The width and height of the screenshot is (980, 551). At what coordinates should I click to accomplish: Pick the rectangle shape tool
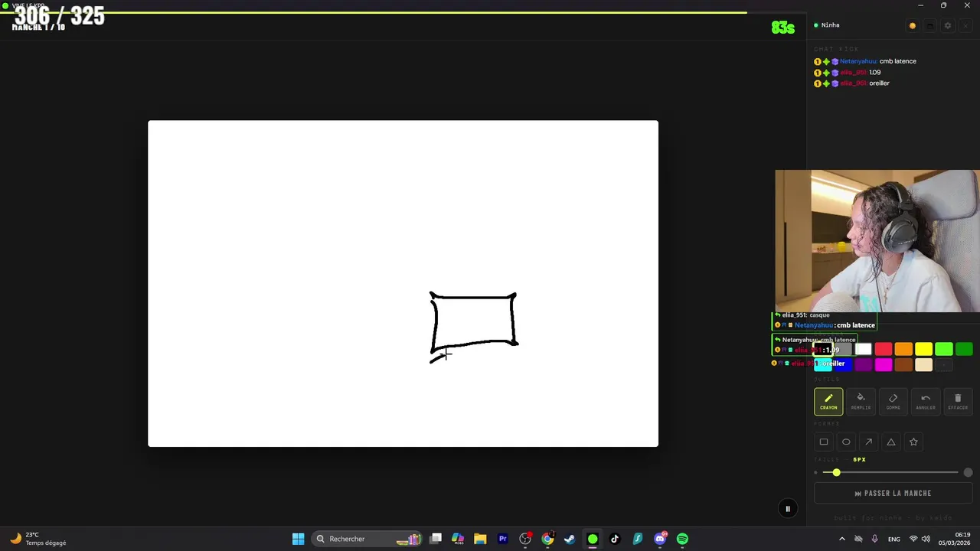point(824,442)
